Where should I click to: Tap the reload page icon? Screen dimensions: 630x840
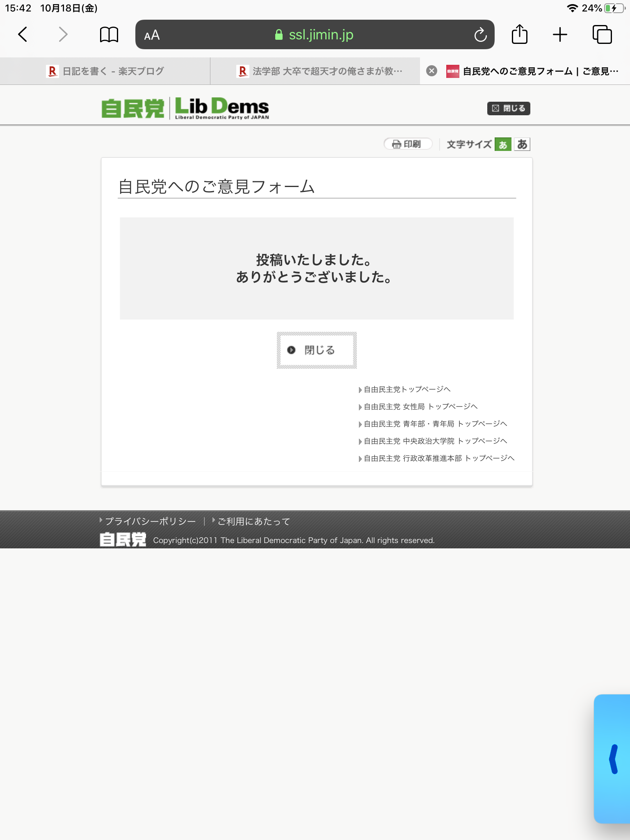click(x=480, y=35)
